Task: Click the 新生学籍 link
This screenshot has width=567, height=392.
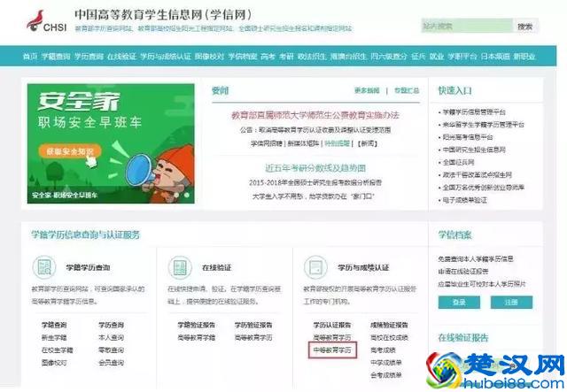Action: [54, 337]
